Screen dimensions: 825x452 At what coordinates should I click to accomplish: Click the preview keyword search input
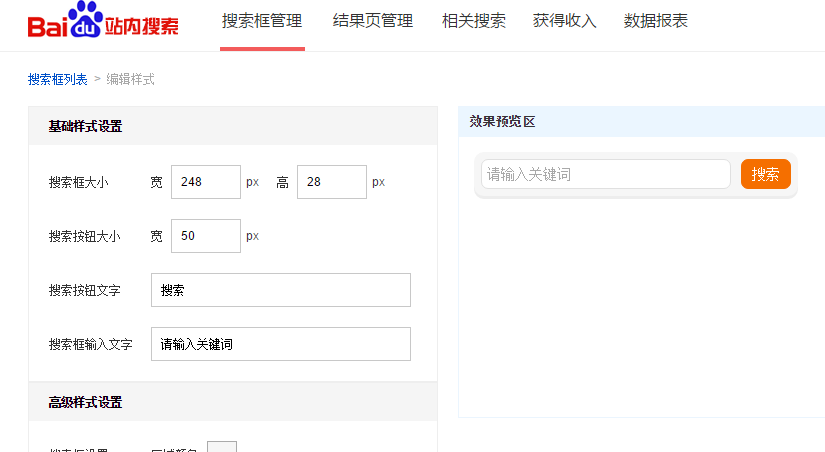point(605,174)
